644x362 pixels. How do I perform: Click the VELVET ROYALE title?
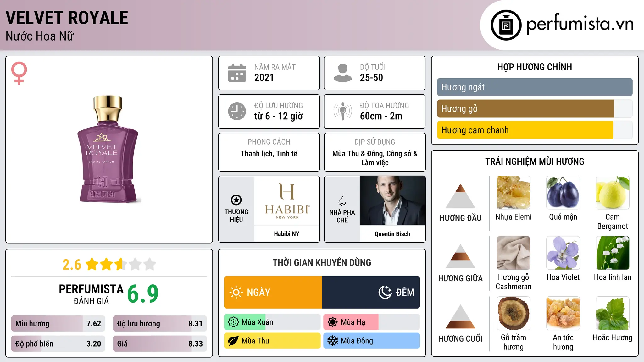pyautogui.click(x=67, y=18)
